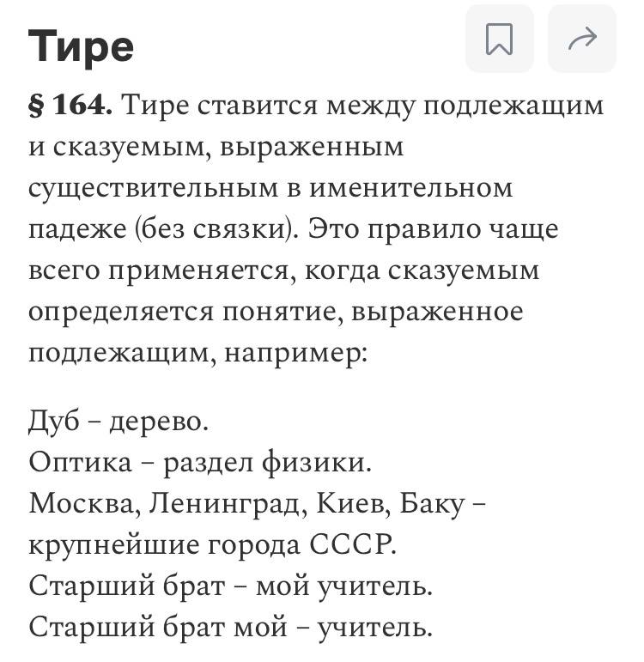Select the example "Оптика – раздел физики."

point(200,462)
